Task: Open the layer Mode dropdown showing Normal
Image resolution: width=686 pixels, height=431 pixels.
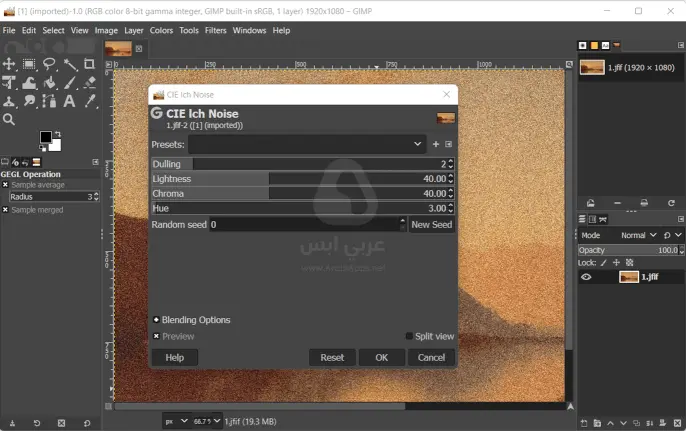Action: pyautogui.click(x=637, y=235)
